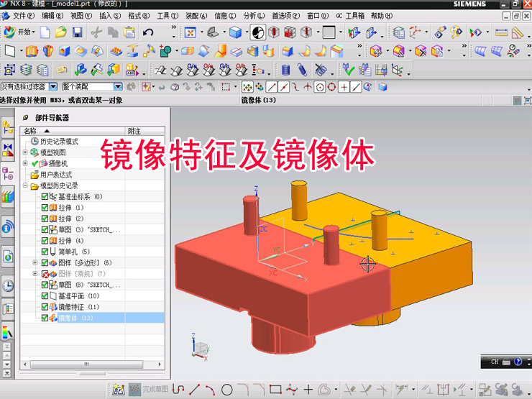Toggle the 基准平面 (10) checkbox

tap(45, 296)
